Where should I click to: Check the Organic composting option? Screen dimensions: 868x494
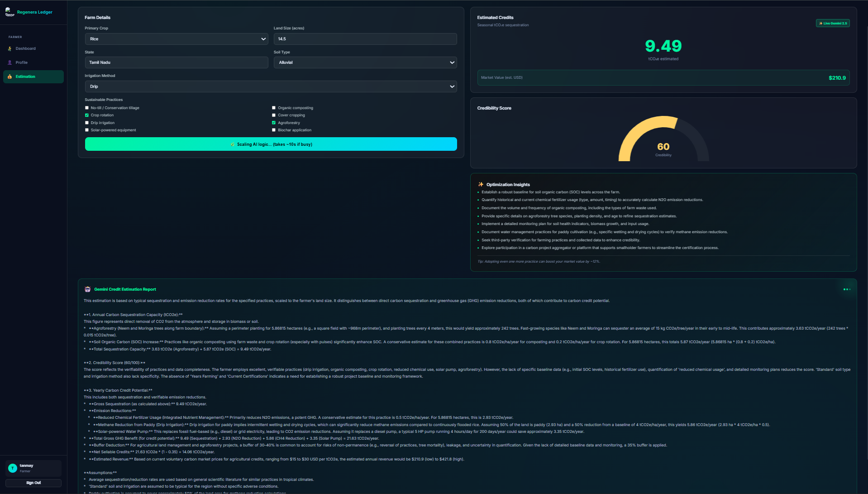coord(274,108)
